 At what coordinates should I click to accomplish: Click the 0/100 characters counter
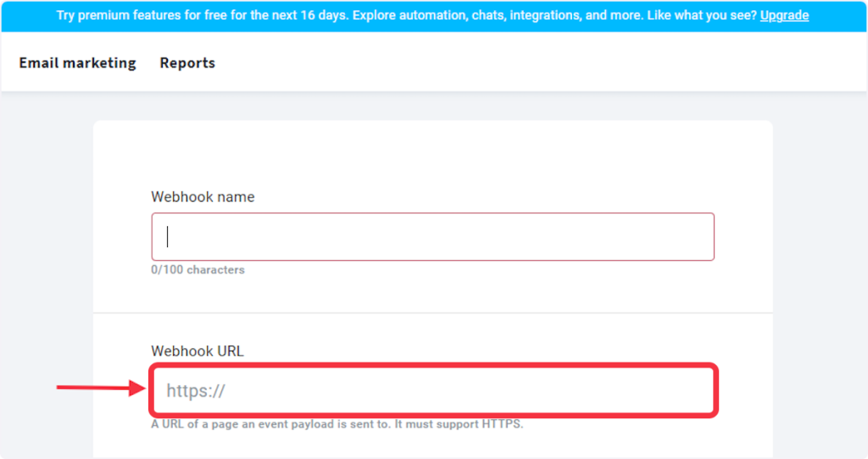point(198,270)
